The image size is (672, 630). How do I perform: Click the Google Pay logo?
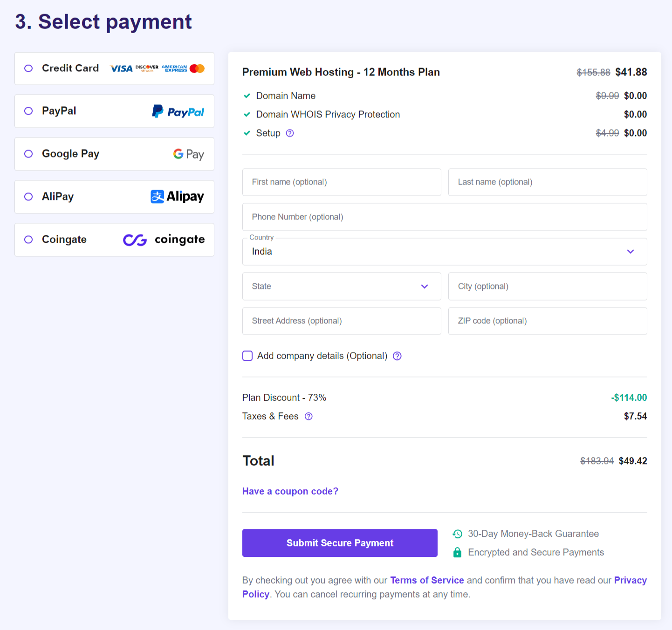tap(188, 154)
